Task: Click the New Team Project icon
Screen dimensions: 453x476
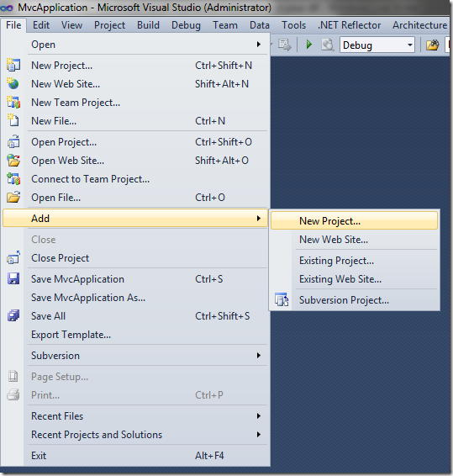Action: click(13, 103)
